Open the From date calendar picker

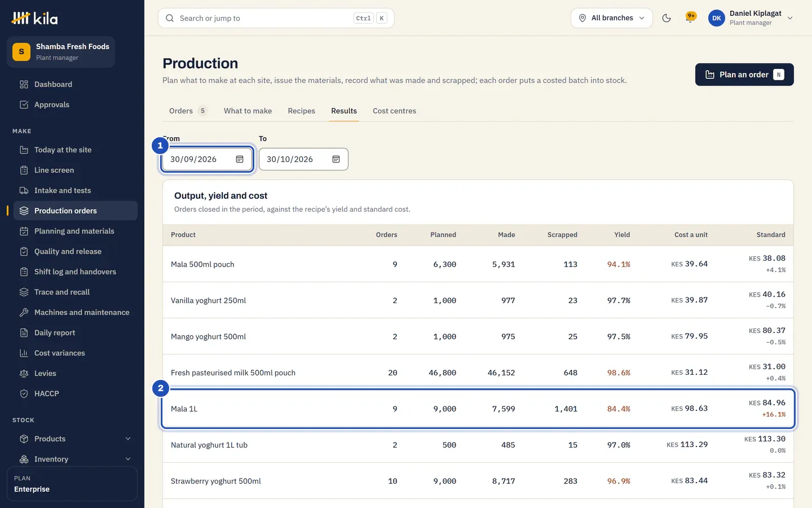point(240,159)
